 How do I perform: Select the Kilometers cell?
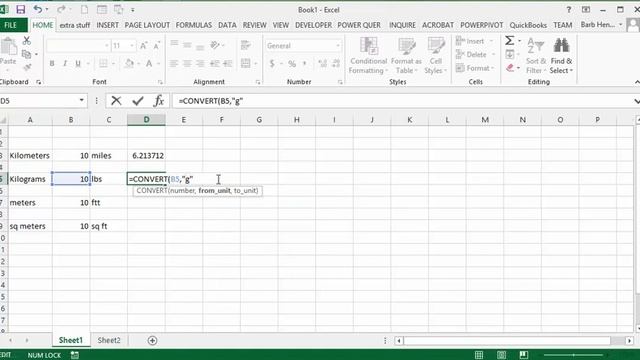pyautogui.click(x=30, y=156)
